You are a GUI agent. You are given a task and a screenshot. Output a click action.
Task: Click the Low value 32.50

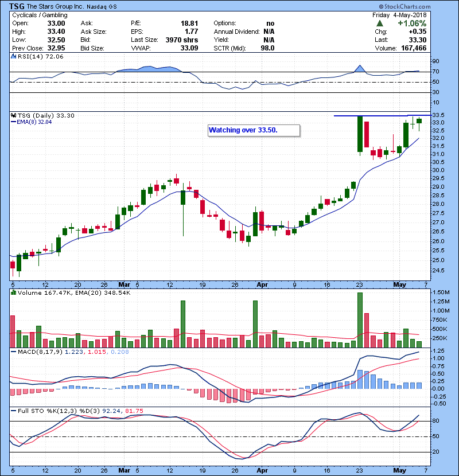pyautogui.click(x=56, y=40)
